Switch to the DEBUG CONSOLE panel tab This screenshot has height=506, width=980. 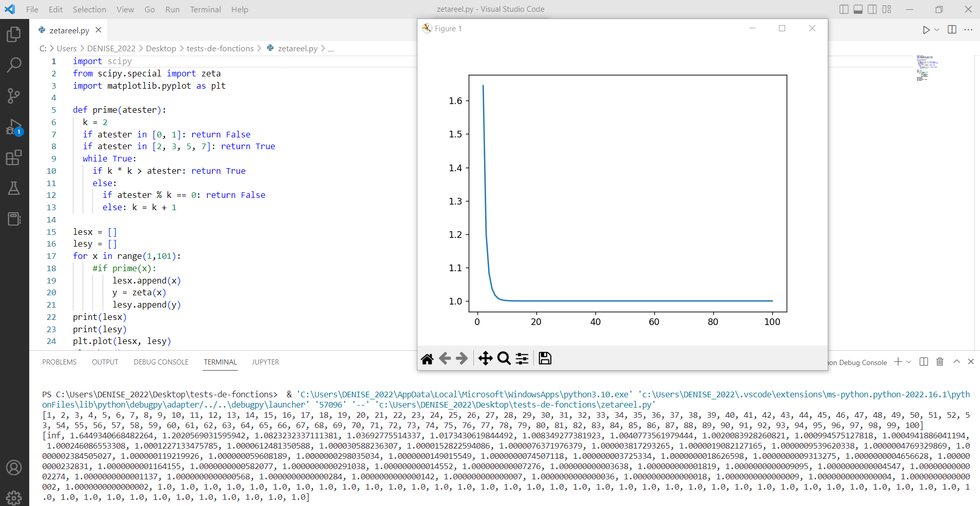[161, 362]
